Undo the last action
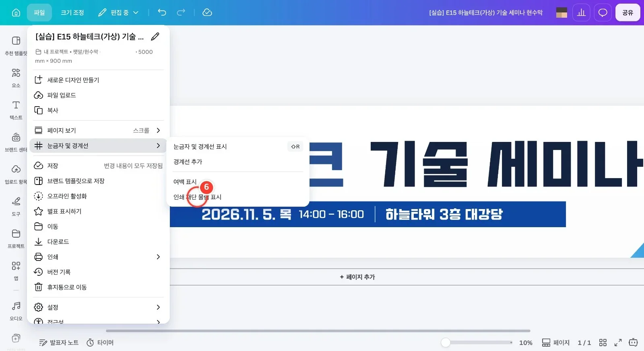Image resolution: width=644 pixels, height=351 pixels. [162, 12]
